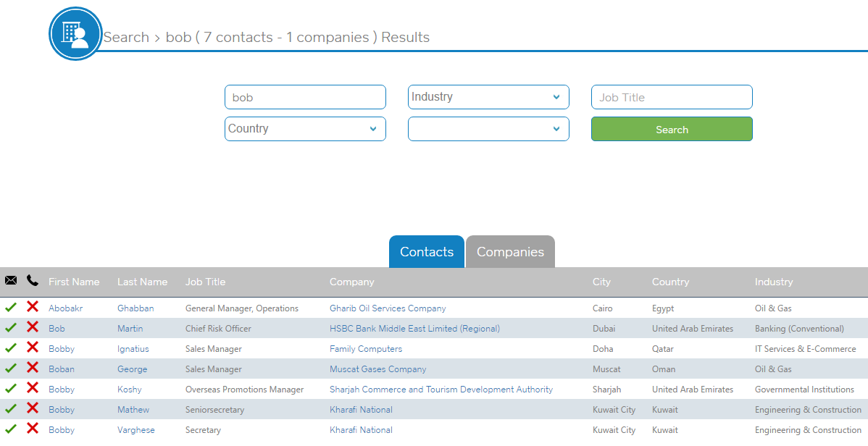The width and height of the screenshot is (868, 446).
Task: Open Family Computers company link
Action: tap(366, 349)
